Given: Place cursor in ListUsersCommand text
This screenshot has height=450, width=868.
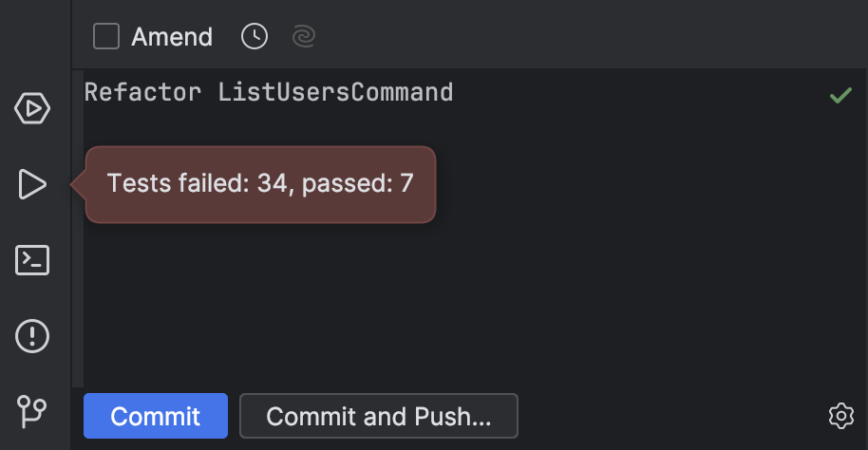Looking at the screenshot, I should [335, 92].
